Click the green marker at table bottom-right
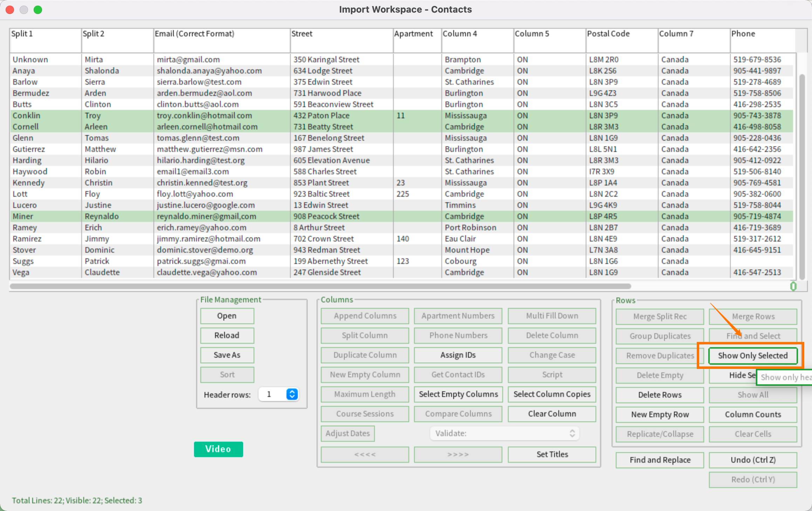This screenshot has height=511, width=812. click(x=793, y=286)
